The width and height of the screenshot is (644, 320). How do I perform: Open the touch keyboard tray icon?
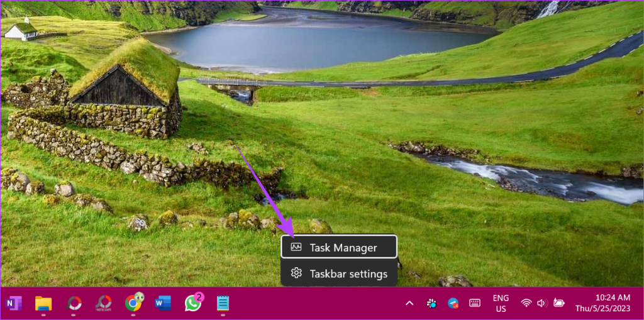pos(475,303)
